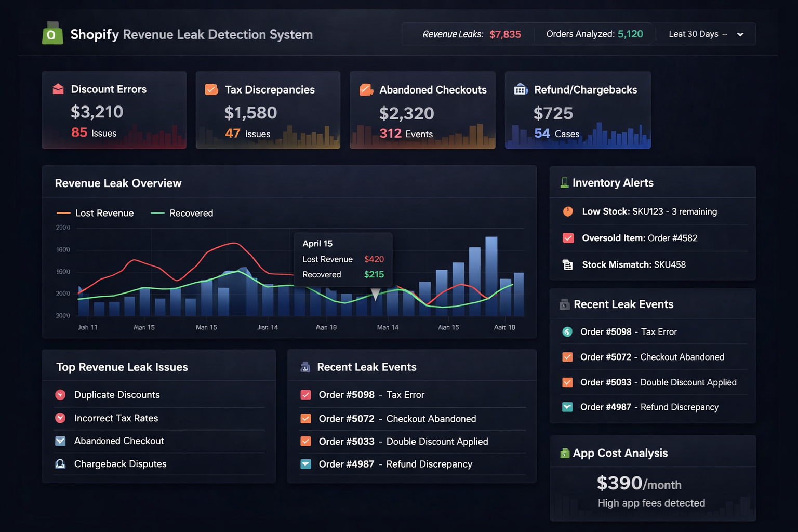Screen dimensions: 798x532
Task: Click the Inventory Alerts panel icon
Action: tap(565, 182)
